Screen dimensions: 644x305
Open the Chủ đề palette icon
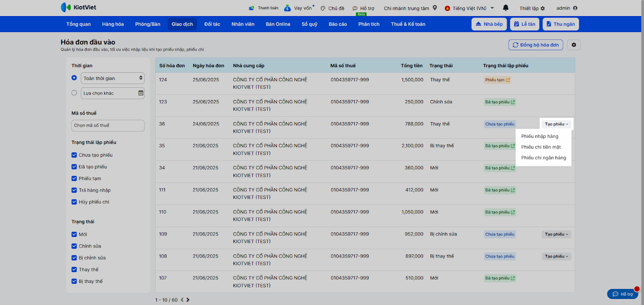click(323, 8)
